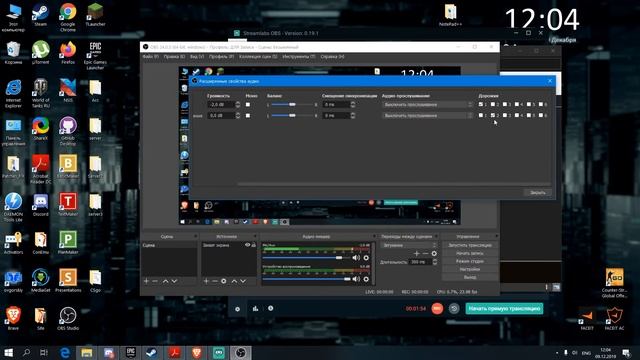This screenshot has width=640, height=360.
Task: Remove the scene transition with the minus icon
Action: coord(425,253)
